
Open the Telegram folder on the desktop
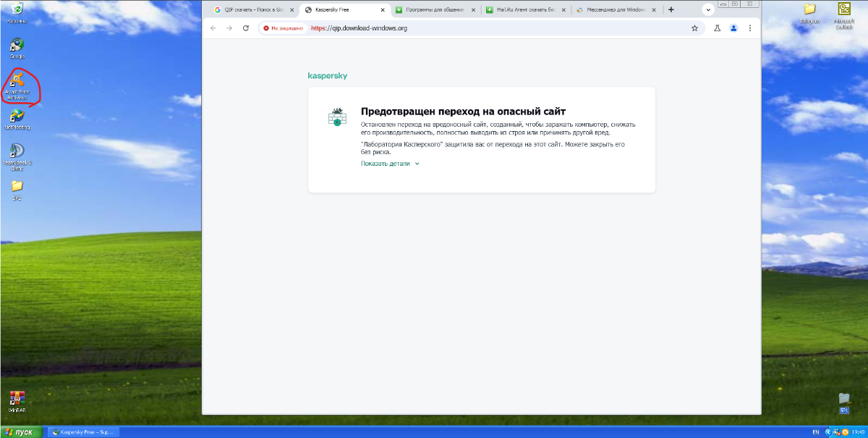click(x=809, y=12)
